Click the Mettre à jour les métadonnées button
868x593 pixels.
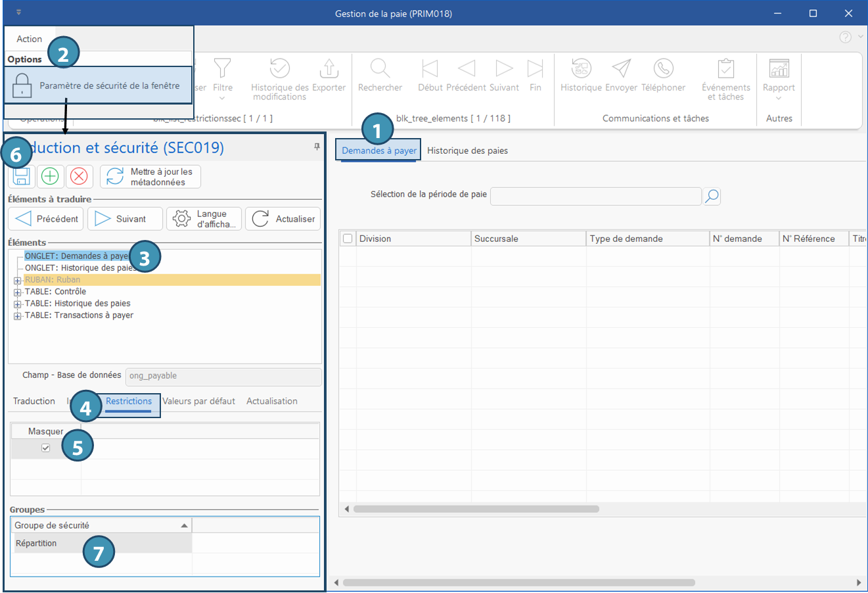click(x=150, y=177)
